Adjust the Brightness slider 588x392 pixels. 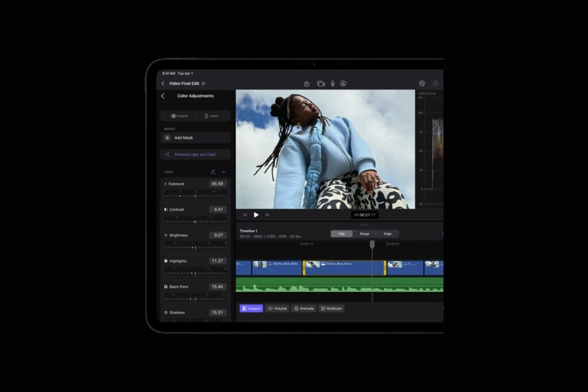point(195,247)
